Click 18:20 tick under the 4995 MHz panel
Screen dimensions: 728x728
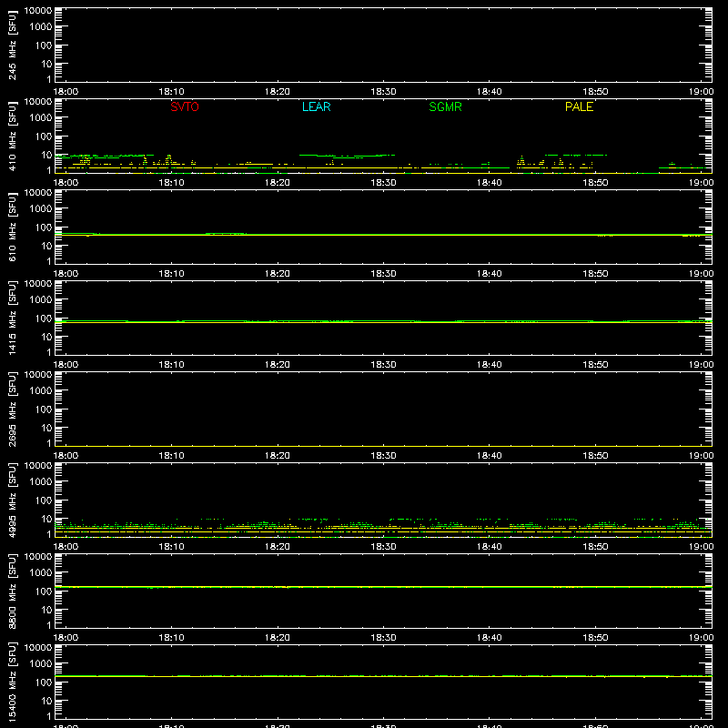point(278,547)
